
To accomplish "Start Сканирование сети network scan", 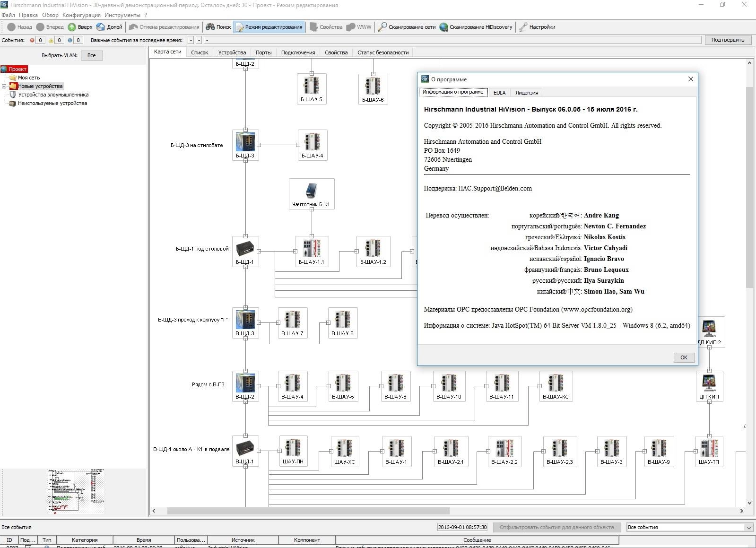I will click(x=407, y=27).
